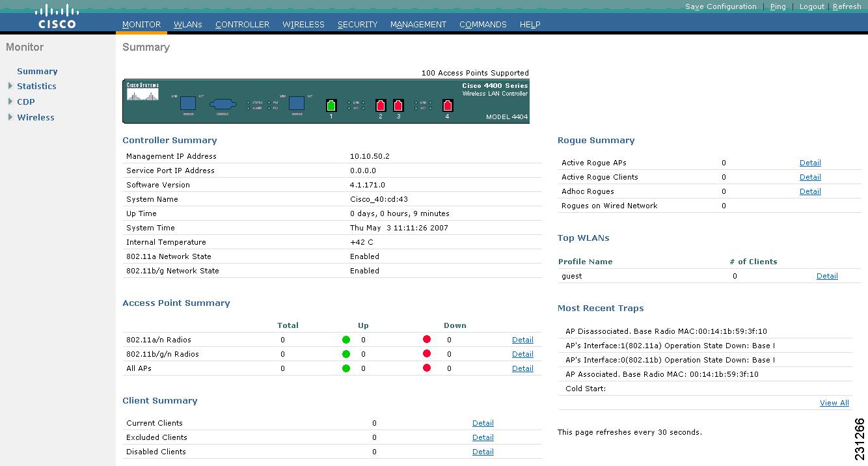The image size is (868, 466).
Task: Click the green Up dot for All APs
Action: (346, 368)
